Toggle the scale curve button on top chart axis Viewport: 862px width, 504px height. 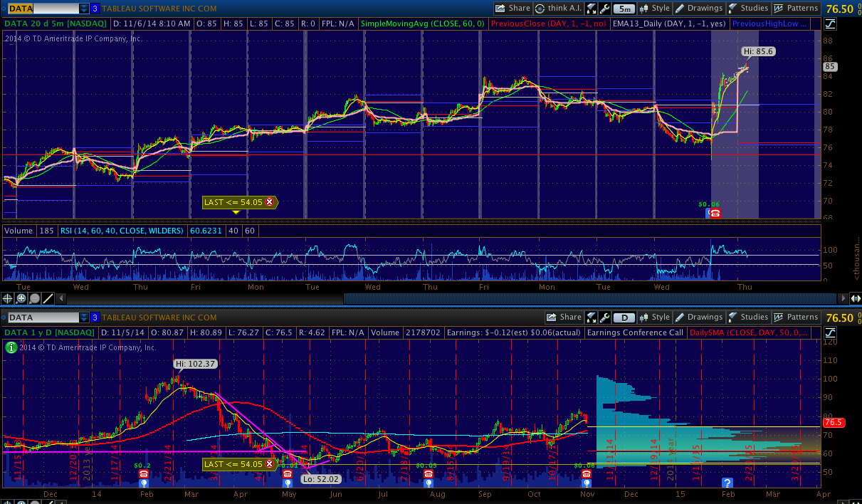pyautogui.click(x=830, y=23)
